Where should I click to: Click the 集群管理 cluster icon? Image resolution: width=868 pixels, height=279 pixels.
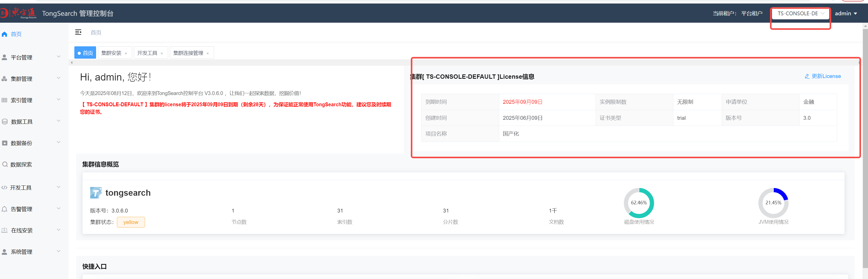pyautogui.click(x=4, y=79)
